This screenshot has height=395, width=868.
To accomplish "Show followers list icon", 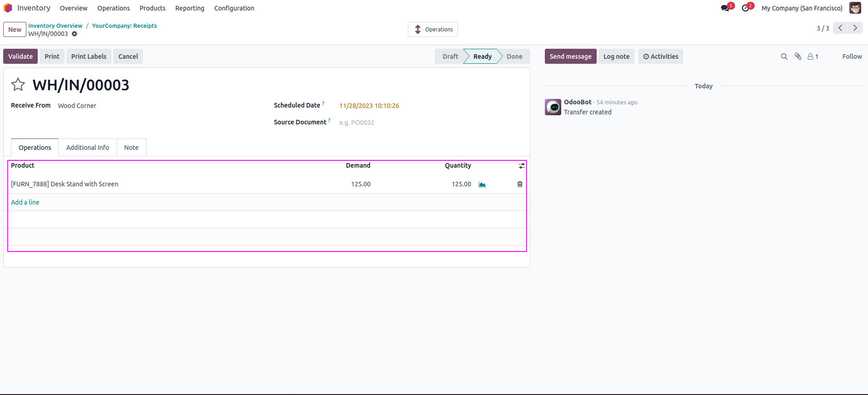I will (x=813, y=56).
